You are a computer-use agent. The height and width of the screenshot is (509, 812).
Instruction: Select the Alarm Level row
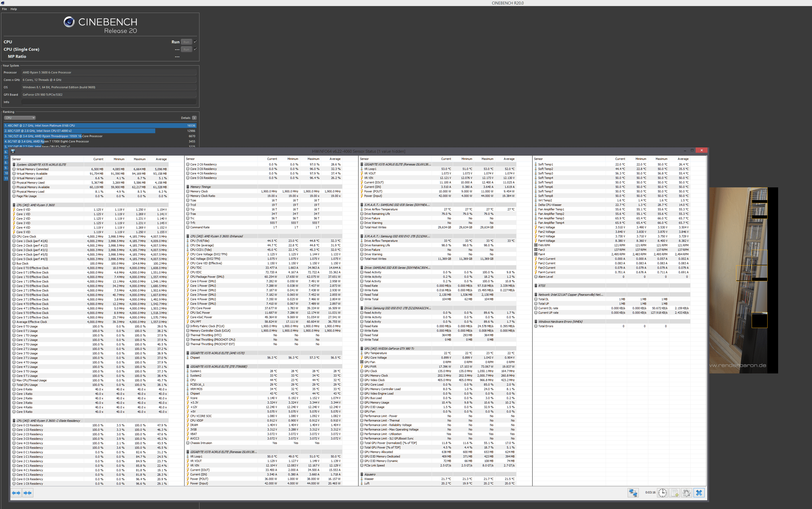[612, 277]
